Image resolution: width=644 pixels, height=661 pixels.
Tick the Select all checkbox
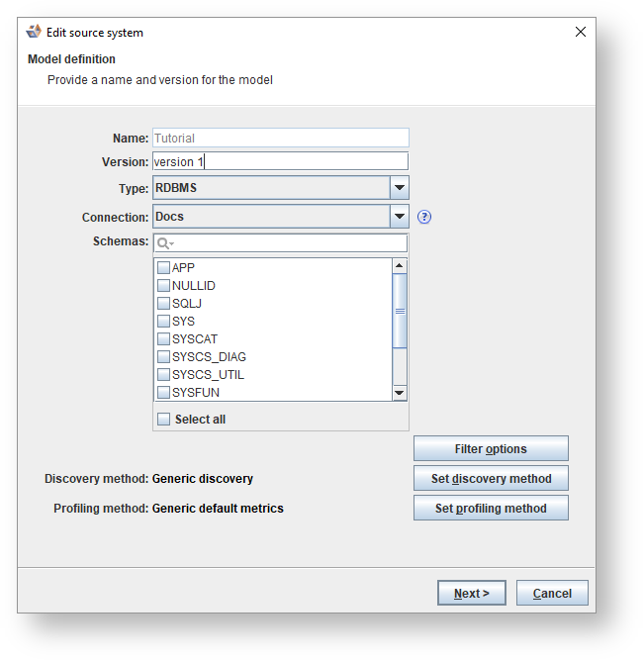pyautogui.click(x=164, y=420)
